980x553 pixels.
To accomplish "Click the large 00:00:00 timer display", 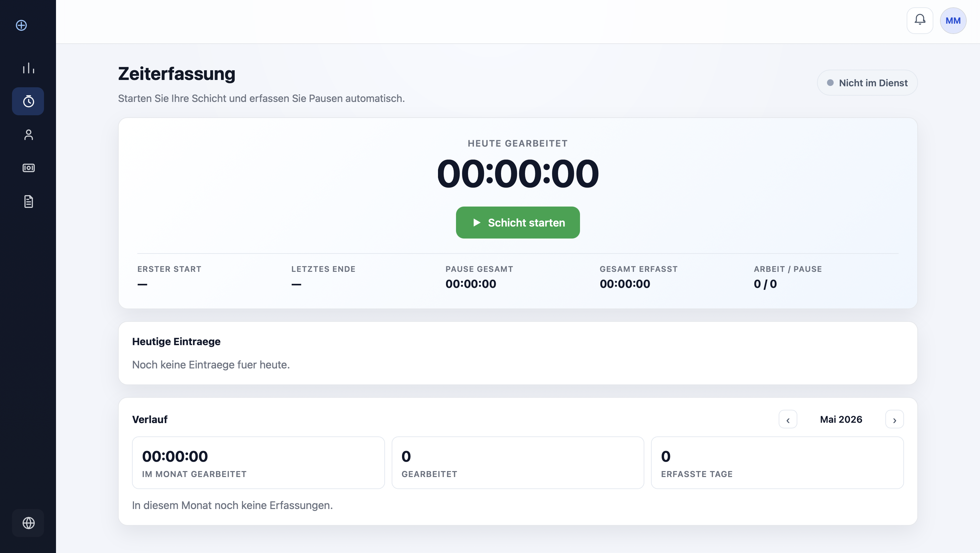I will (518, 174).
